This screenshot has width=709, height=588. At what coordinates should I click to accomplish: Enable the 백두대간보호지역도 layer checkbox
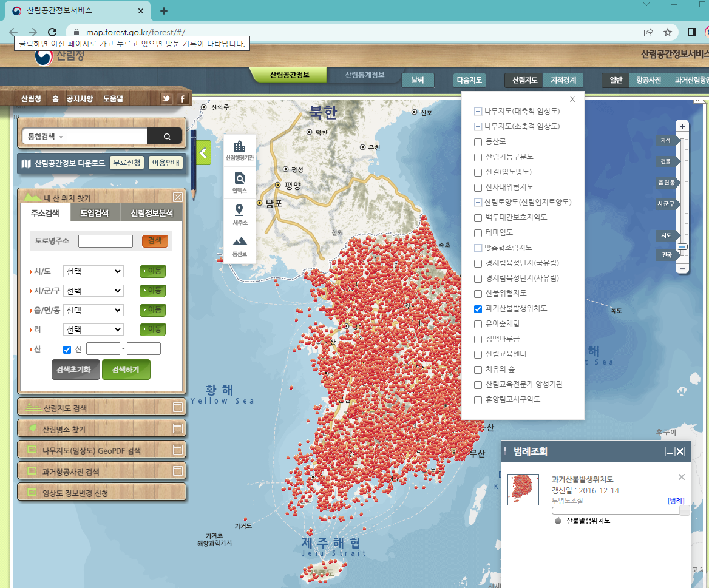coord(478,218)
